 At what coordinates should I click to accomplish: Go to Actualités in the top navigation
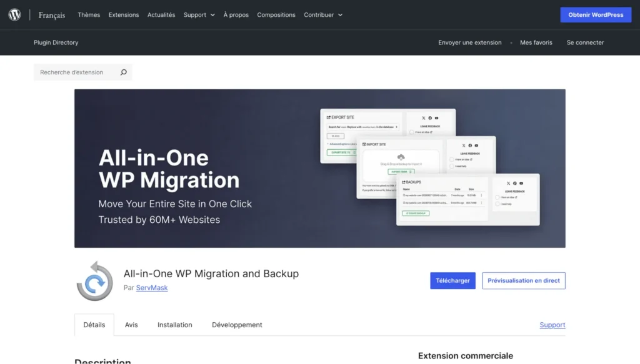pos(161,15)
